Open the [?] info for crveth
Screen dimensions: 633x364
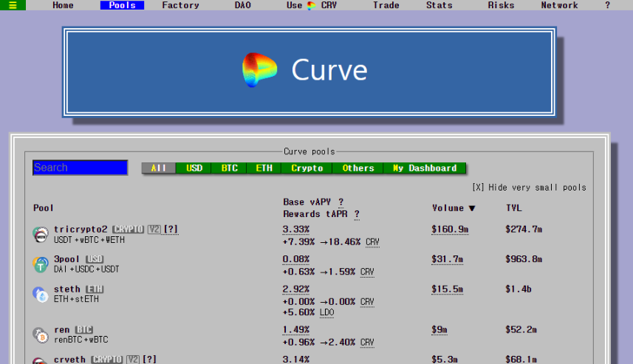coord(149,359)
